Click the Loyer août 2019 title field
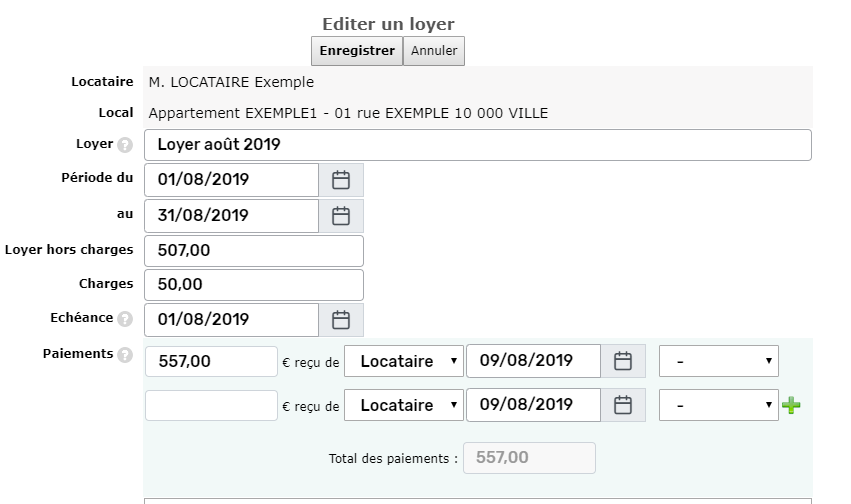Image resolution: width=851 pixels, height=504 pixels. (477, 145)
